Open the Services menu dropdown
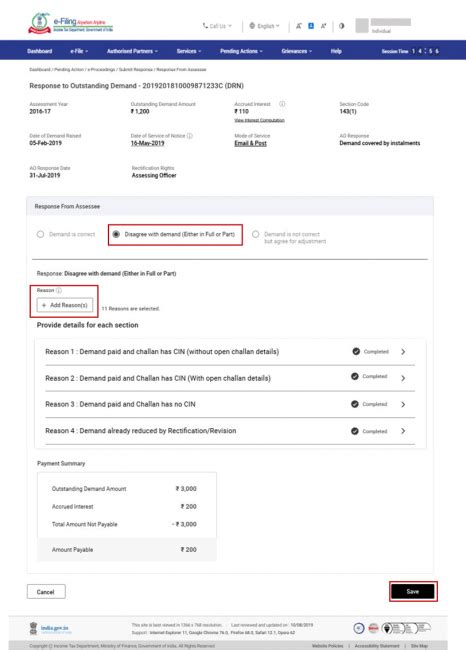Image resolution: width=466 pixels, height=650 pixels. coord(189,51)
